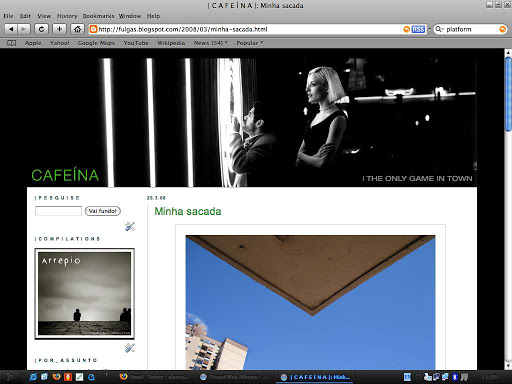This screenshot has height=384, width=512.
Task: Go home using the house icon
Action: point(77,29)
